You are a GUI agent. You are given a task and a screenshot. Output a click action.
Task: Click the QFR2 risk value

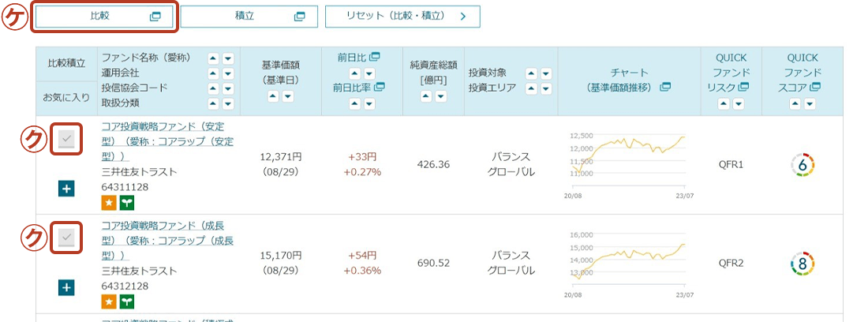[x=731, y=264]
